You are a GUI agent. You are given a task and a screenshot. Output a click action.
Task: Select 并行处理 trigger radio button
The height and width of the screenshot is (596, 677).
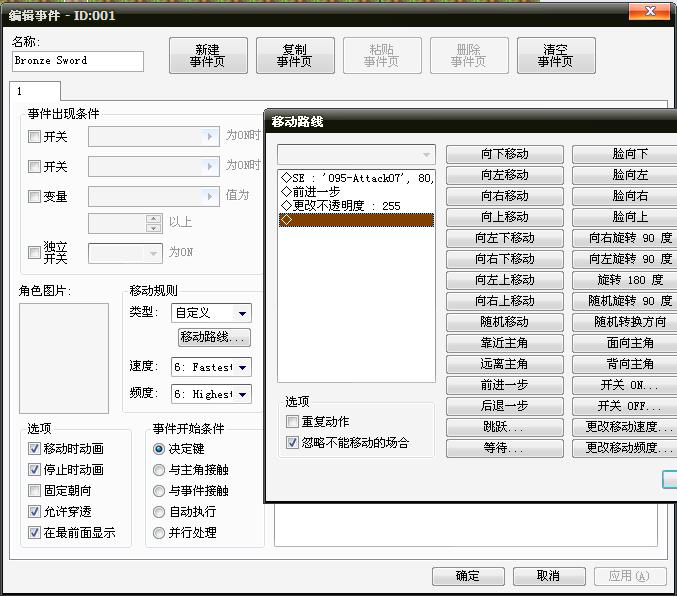click(x=159, y=533)
